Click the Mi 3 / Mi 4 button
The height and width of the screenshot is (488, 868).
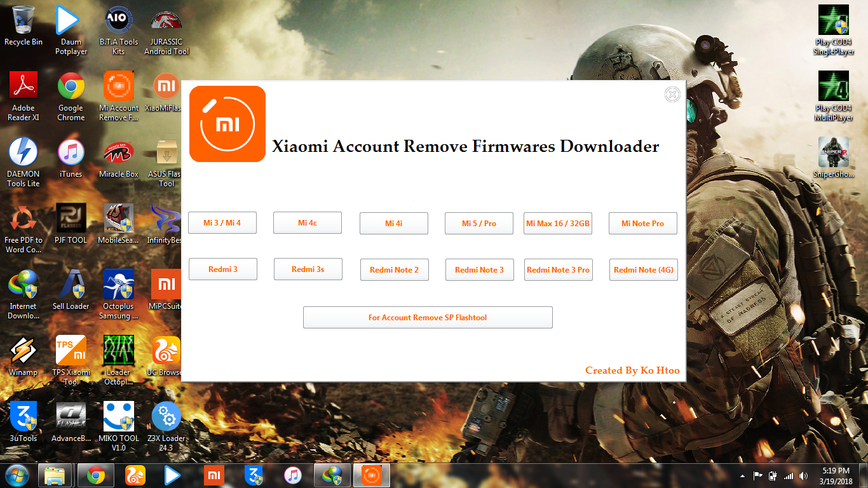(222, 223)
